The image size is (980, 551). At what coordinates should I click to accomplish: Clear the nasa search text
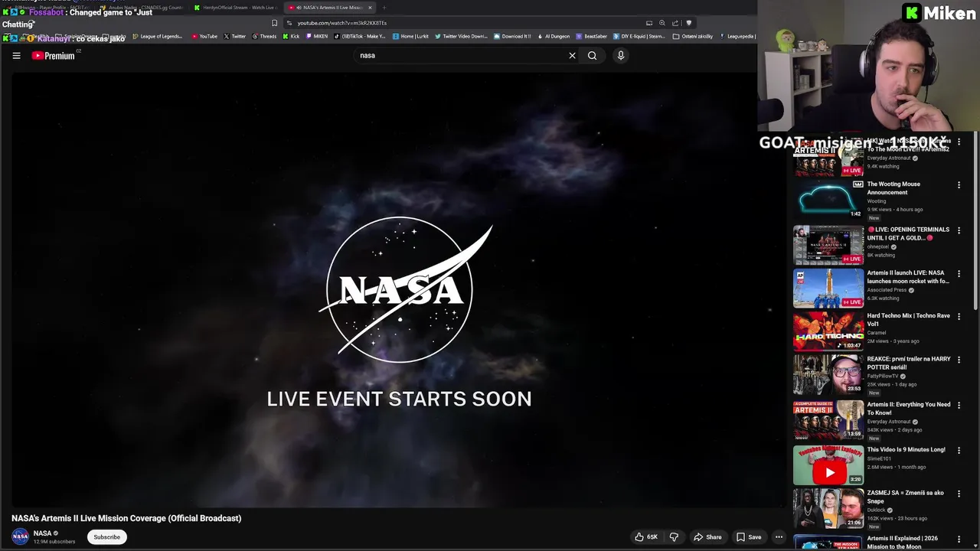[x=572, y=56]
